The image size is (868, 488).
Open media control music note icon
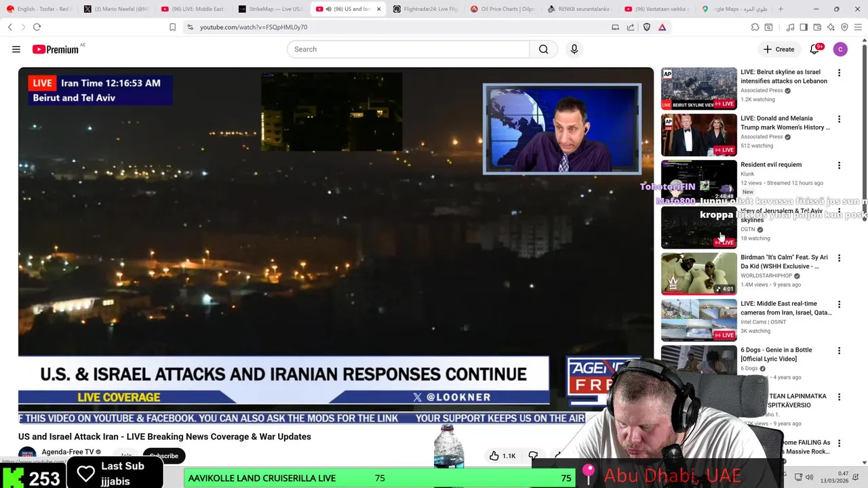pos(790,27)
